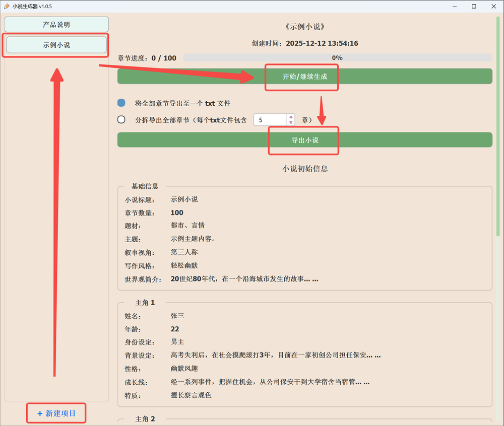The height and width of the screenshot is (426, 504).
Task: Click the creation time 2025-12-12 13:54:16
Action: pyautogui.click(x=322, y=43)
